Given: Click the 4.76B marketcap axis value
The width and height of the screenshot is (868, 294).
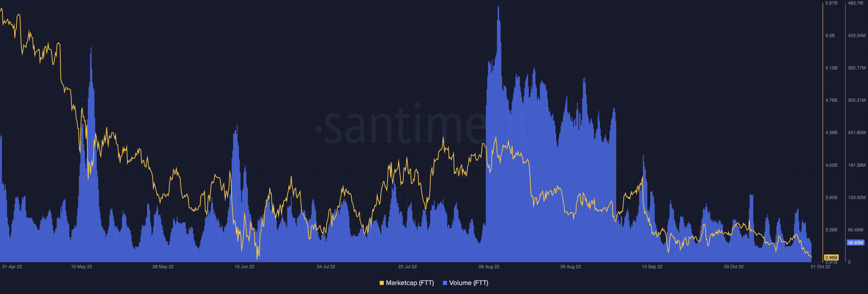Looking at the screenshot, I should click(x=831, y=100).
